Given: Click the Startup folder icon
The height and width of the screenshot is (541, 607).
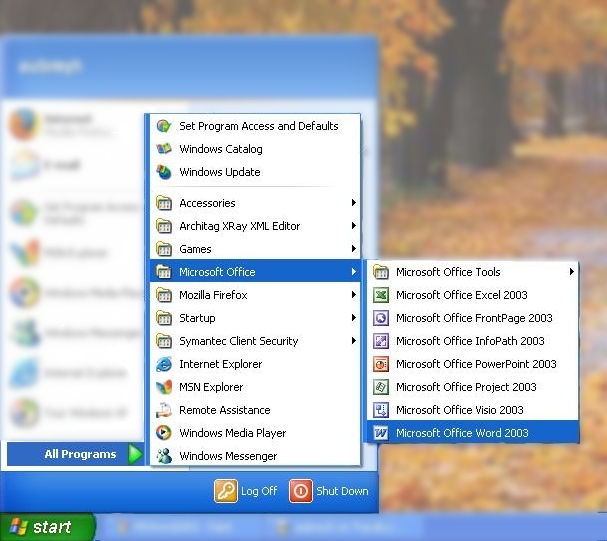Looking at the screenshot, I should point(164,318).
